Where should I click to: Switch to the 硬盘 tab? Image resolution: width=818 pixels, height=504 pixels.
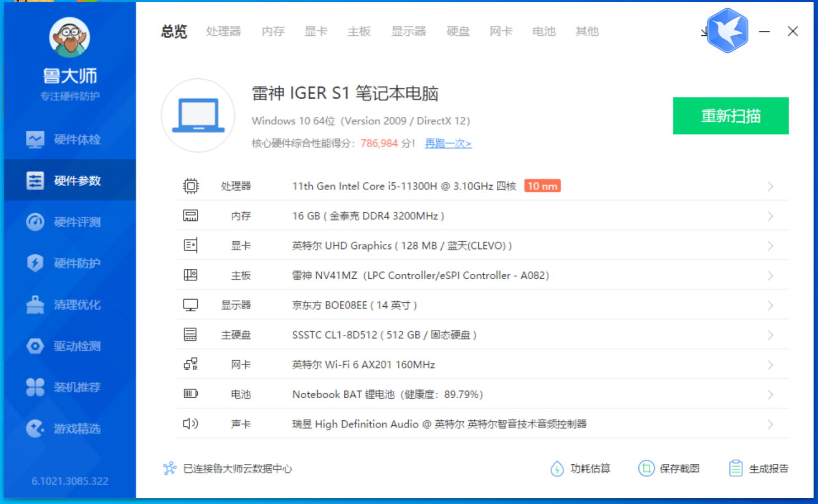[458, 31]
